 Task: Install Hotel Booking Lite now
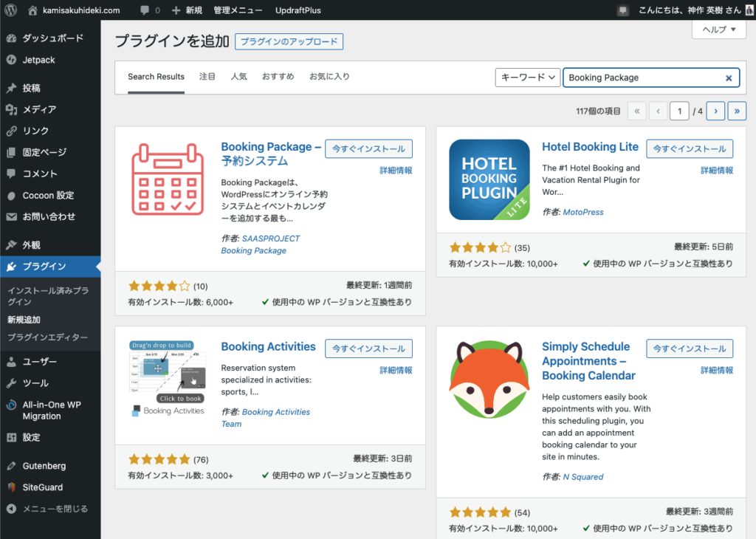(690, 148)
